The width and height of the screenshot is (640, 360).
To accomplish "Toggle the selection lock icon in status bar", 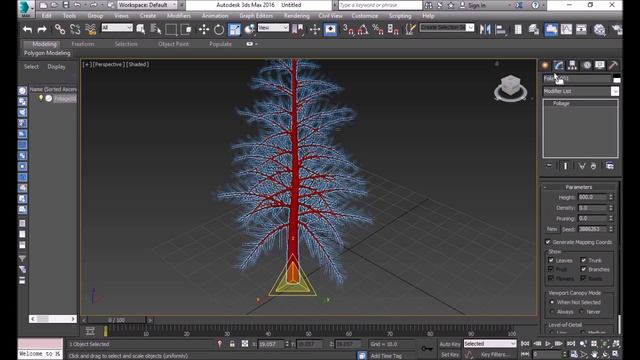I will [232, 344].
